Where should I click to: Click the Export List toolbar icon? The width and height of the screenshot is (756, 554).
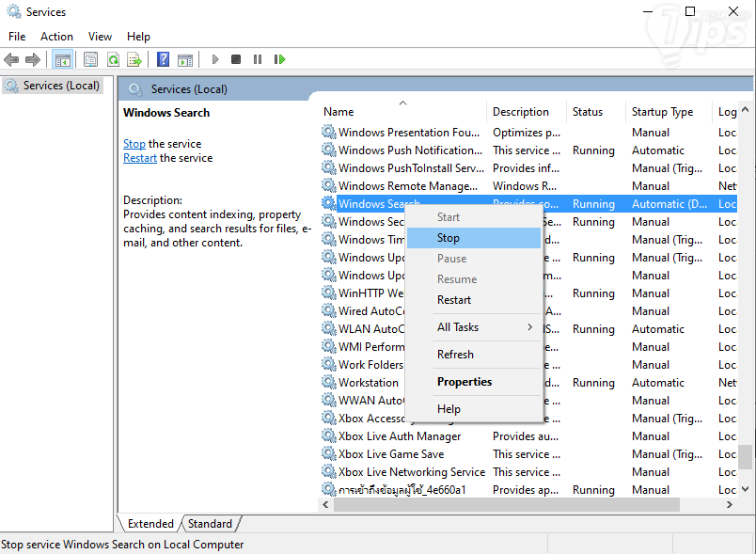coord(134,59)
